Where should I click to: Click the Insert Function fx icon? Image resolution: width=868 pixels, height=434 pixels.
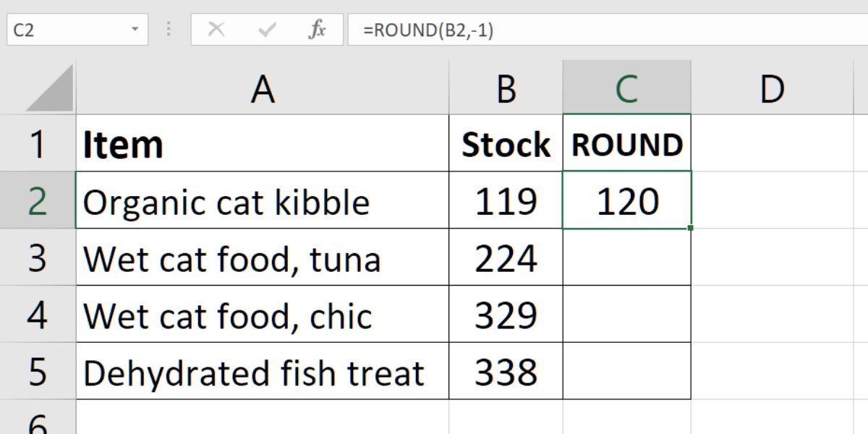pos(317,30)
